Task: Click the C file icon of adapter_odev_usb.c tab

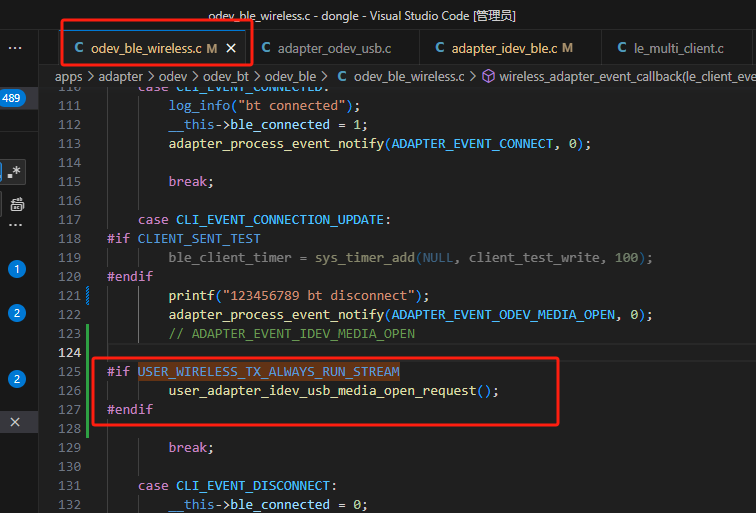Action: click(266, 48)
